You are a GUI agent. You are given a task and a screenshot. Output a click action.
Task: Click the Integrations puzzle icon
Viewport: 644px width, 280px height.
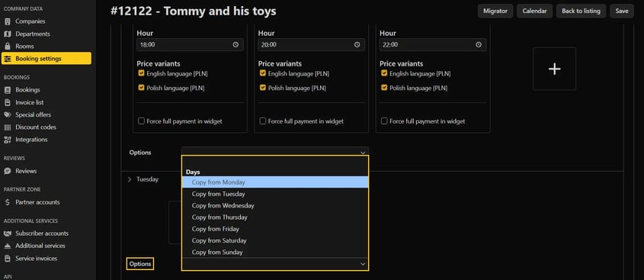pyautogui.click(x=8, y=140)
